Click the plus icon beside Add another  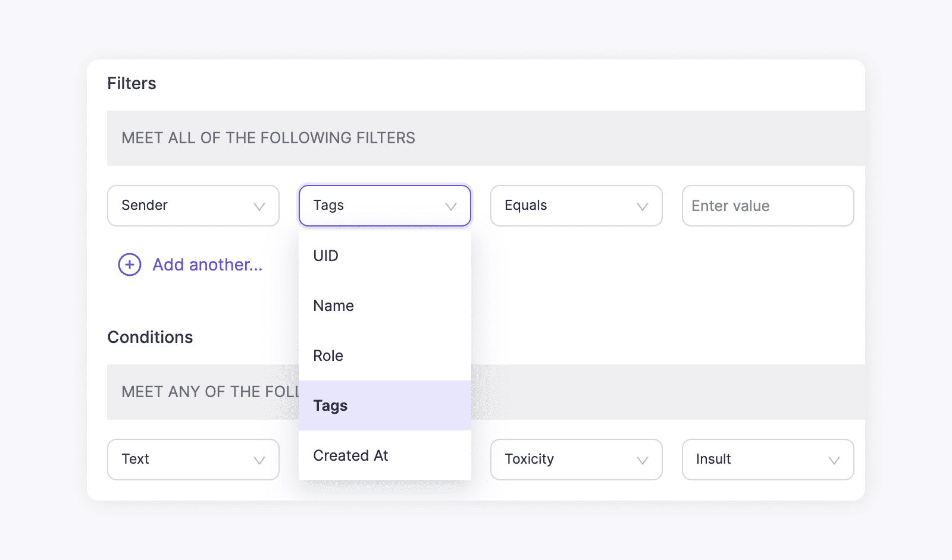pyautogui.click(x=129, y=264)
